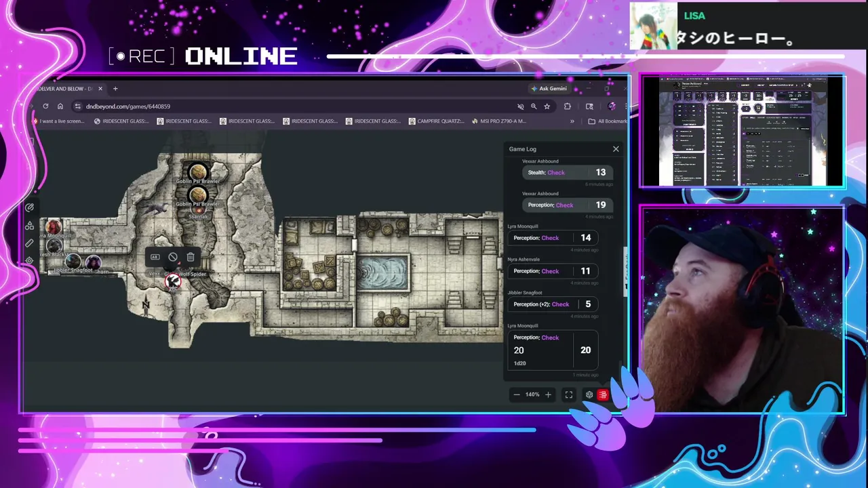Click the 140% zoom level value
Image resolution: width=868 pixels, height=488 pixels.
(532, 394)
